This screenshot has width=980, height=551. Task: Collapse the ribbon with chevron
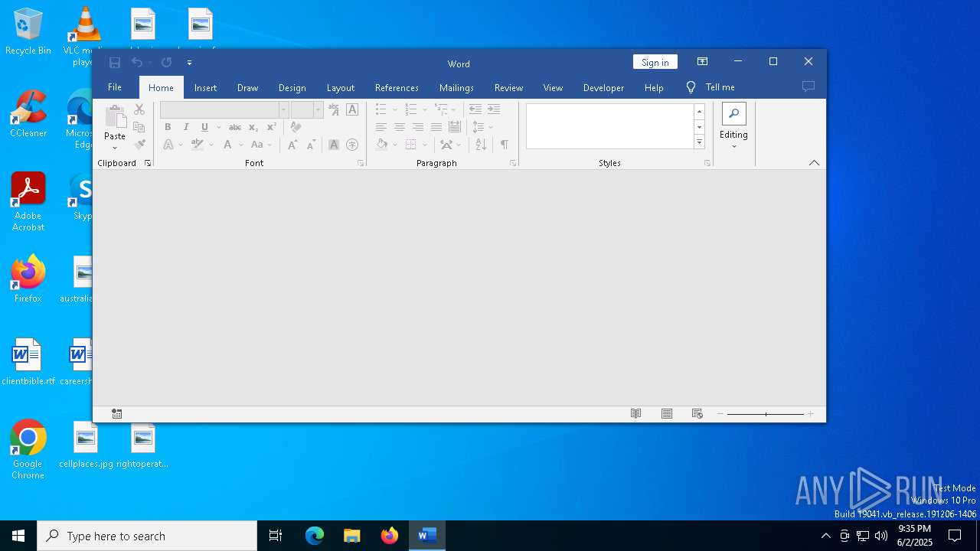(x=814, y=163)
